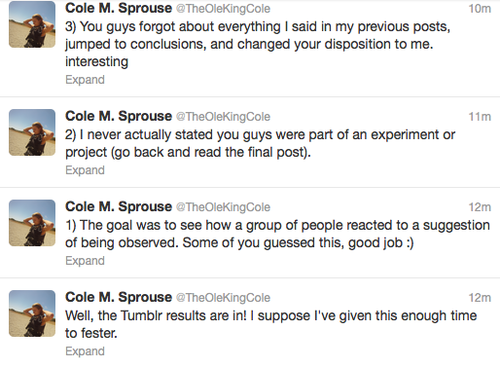The height and width of the screenshot is (367, 500).
Task: Expand the 'goal was to see' tweet
Action: click(x=85, y=261)
